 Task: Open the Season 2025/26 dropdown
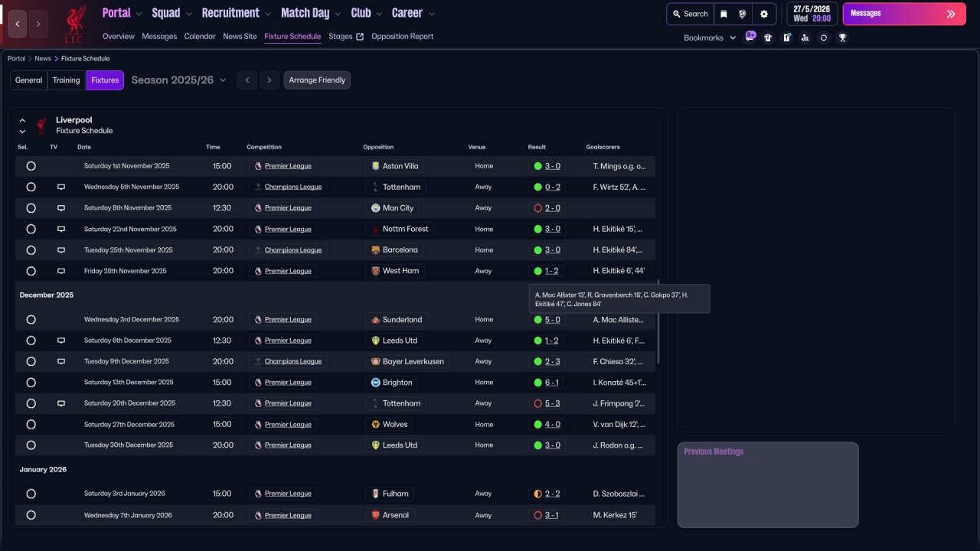(179, 80)
